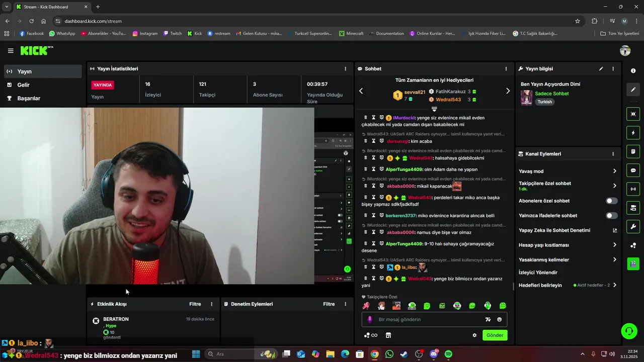Expand Yavaş mod settings
The image size is (644, 362).
[x=568, y=171]
